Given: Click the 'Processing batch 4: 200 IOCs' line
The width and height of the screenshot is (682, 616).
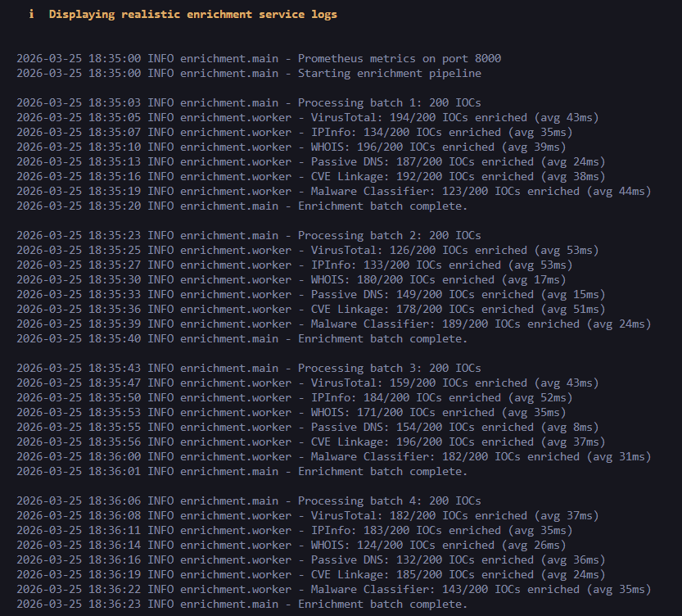Looking at the screenshot, I should [x=249, y=500].
